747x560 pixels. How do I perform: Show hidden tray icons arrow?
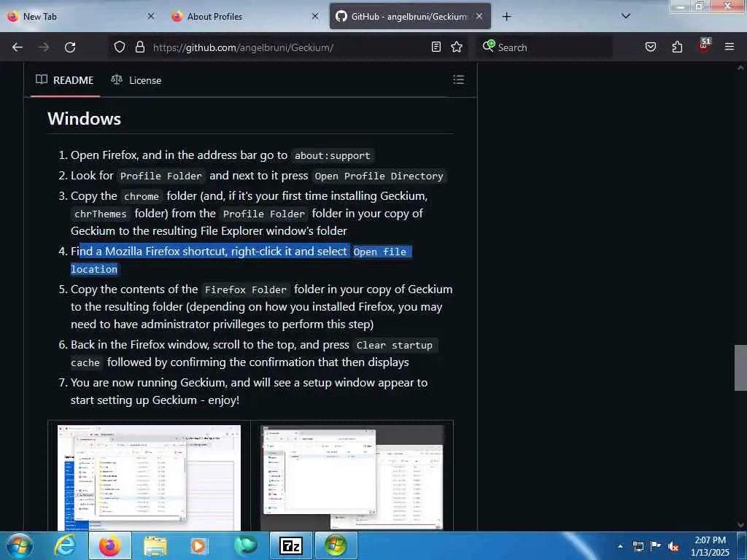(x=620, y=546)
